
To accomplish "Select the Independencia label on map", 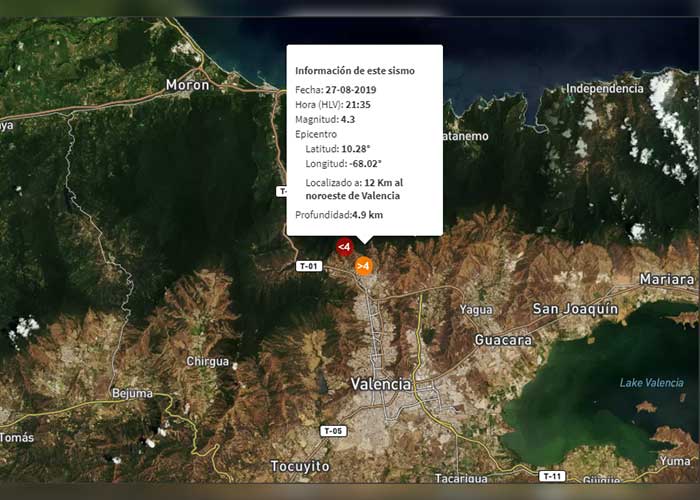I will point(604,89).
